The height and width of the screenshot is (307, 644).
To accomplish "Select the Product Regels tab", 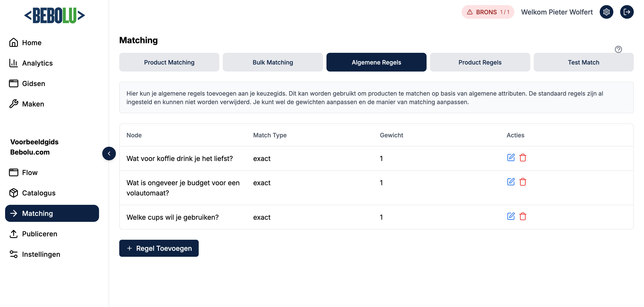I will [480, 62].
